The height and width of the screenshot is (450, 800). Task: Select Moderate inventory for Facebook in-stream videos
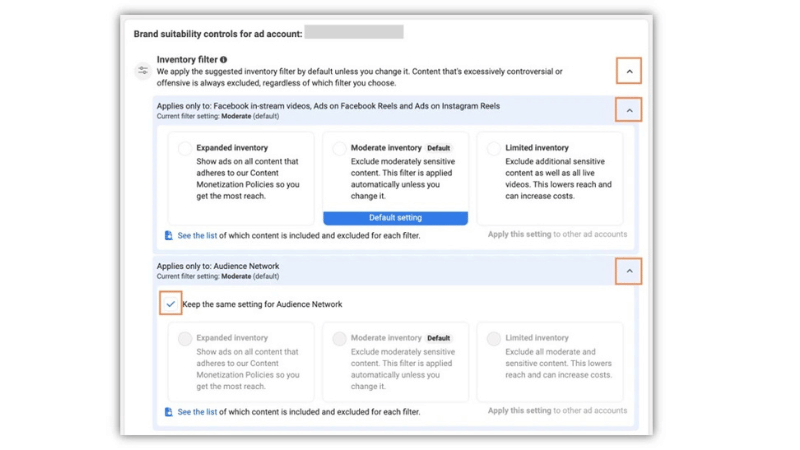click(x=339, y=148)
